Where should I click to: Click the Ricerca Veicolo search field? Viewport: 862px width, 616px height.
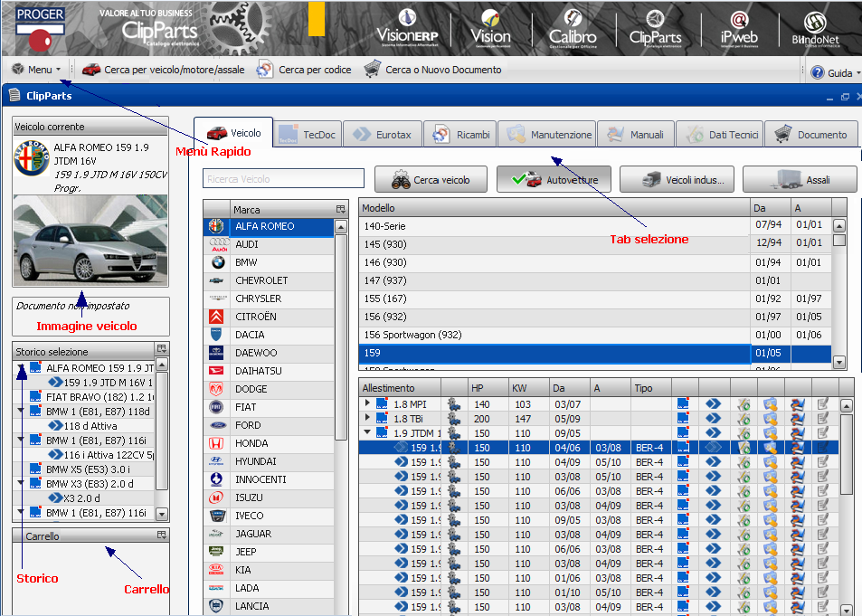coord(284,179)
